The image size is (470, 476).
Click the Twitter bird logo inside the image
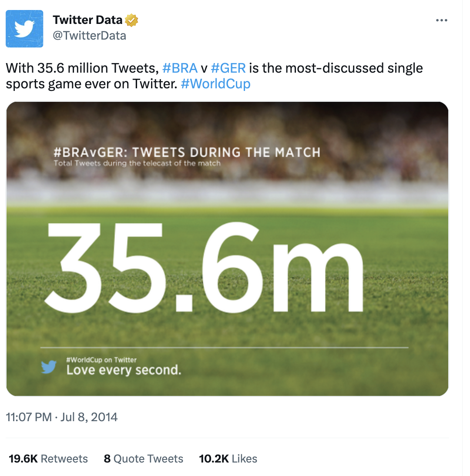(x=49, y=367)
